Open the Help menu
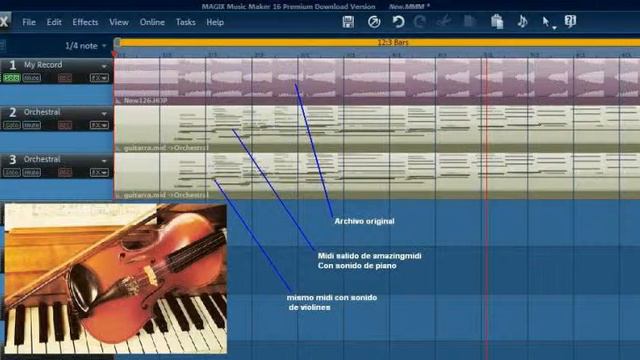This screenshot has height=360, width=640. [215, 22]
